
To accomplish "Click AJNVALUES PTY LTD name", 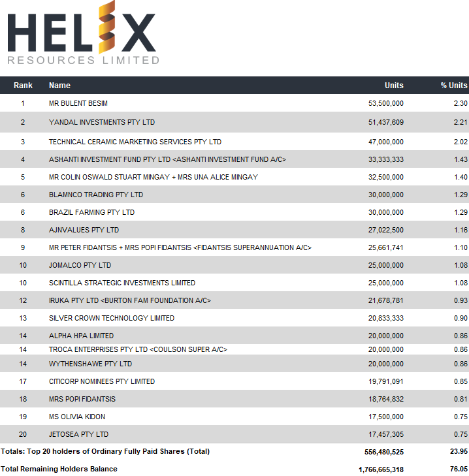I will pos(84,230).
